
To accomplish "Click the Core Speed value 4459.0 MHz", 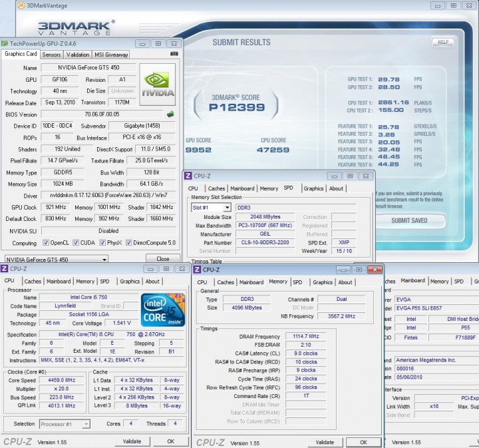I will (x=62, y=380).
